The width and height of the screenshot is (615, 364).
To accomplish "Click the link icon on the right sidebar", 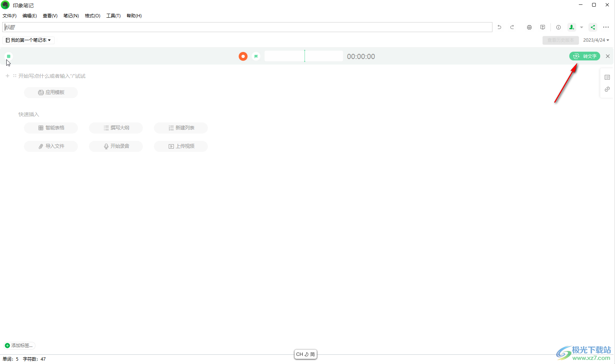I will pyautogui.click(x=607, y=89).
